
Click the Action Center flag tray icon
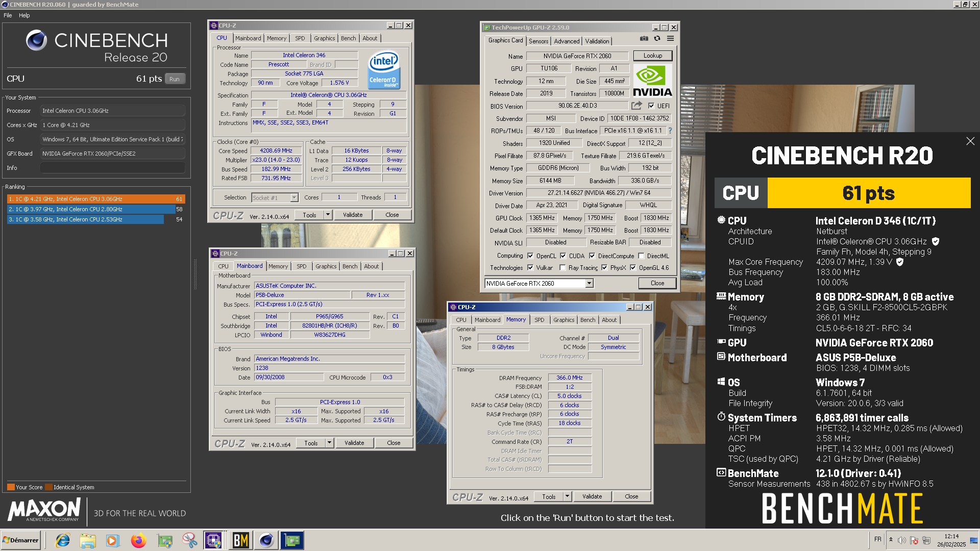pos(914,540)
